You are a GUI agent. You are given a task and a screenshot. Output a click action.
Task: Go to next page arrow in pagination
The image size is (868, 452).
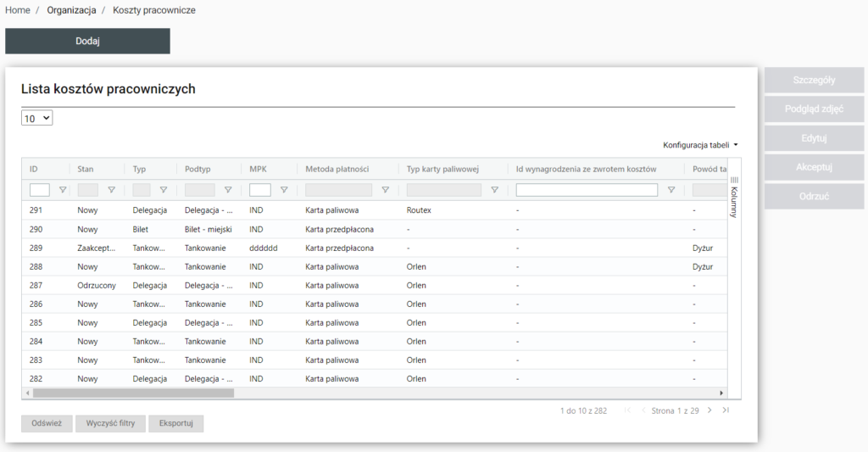709,410
